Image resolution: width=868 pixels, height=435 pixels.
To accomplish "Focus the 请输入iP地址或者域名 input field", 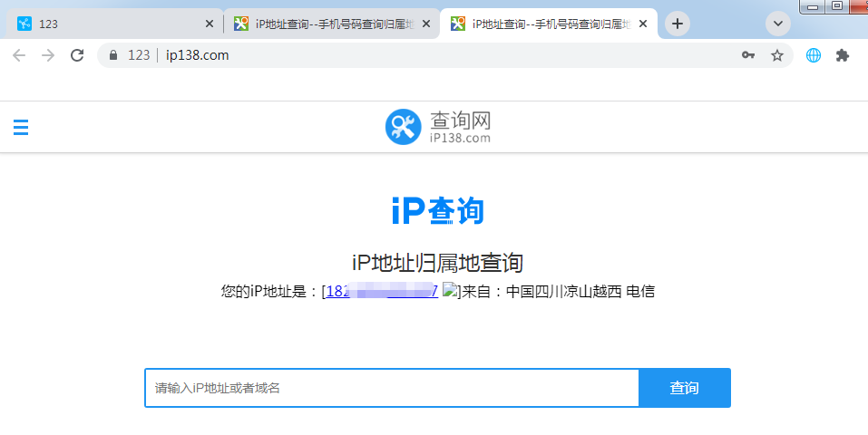I will click(392, 388).
